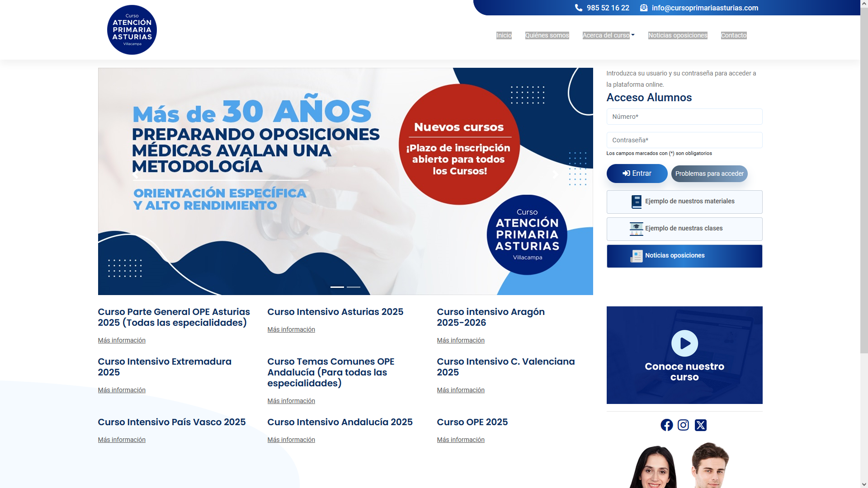Open the Contacto menu item
This screenshot has width=868, height=488.
(733, 35)
